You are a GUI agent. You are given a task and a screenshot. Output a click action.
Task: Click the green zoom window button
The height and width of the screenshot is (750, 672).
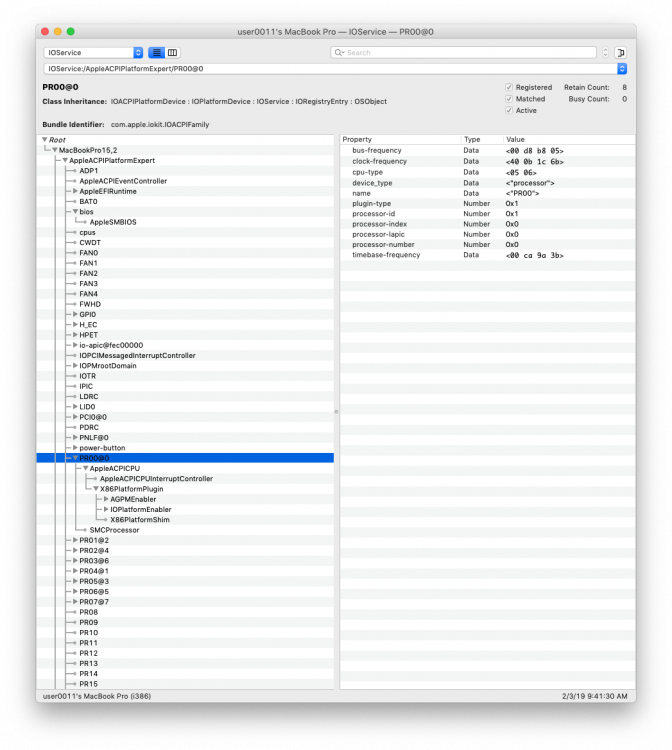[x=71, y=32]
